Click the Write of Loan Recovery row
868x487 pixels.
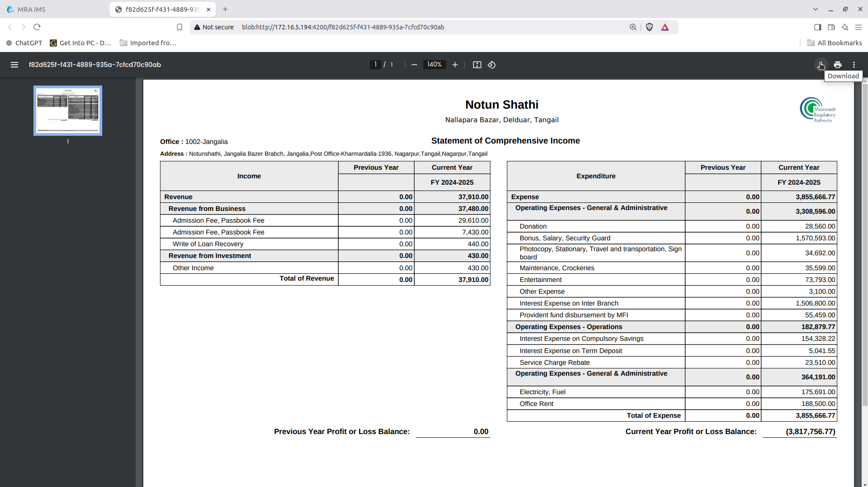pos(325,244)
